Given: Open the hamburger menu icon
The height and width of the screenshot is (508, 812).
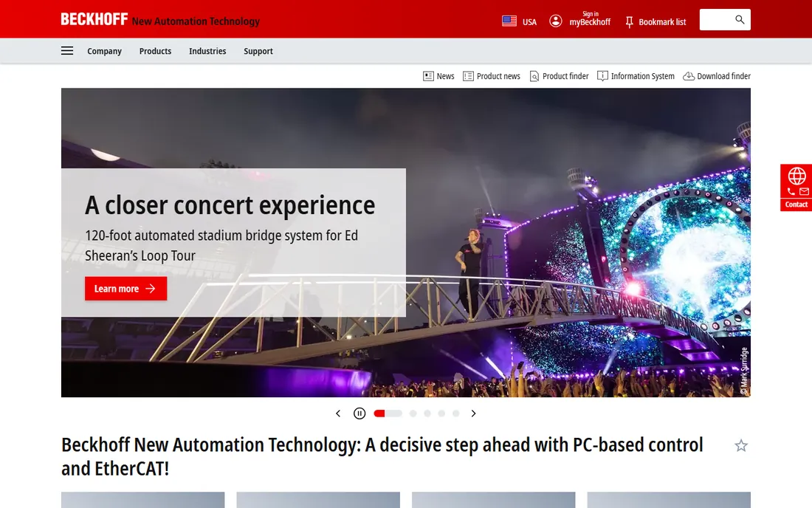Looking at the screenshot, I should pyautogui.click(x=66, y=51).
